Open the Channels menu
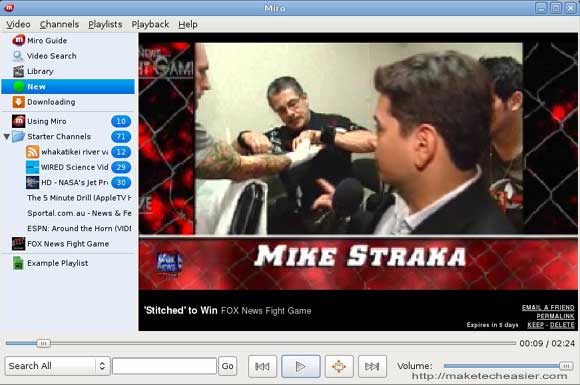The image size is (580, 385). pyautogui.click(x=59, y=24)
